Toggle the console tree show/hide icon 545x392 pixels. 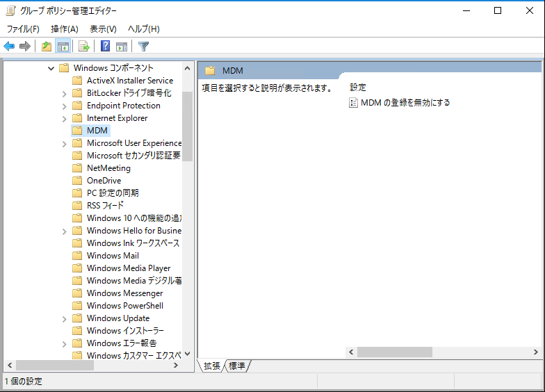[x=63, y=46]
